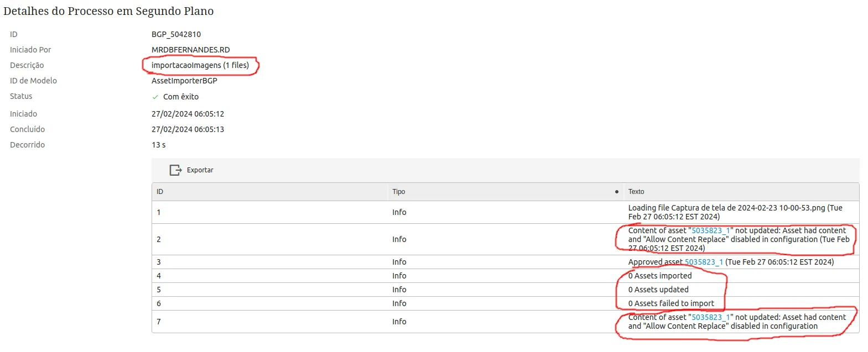The width and height of the screenshot is (868, 352).
Task: Click the user name MRDBFERNANDES.RD
Action: click(x=190, y=50)
